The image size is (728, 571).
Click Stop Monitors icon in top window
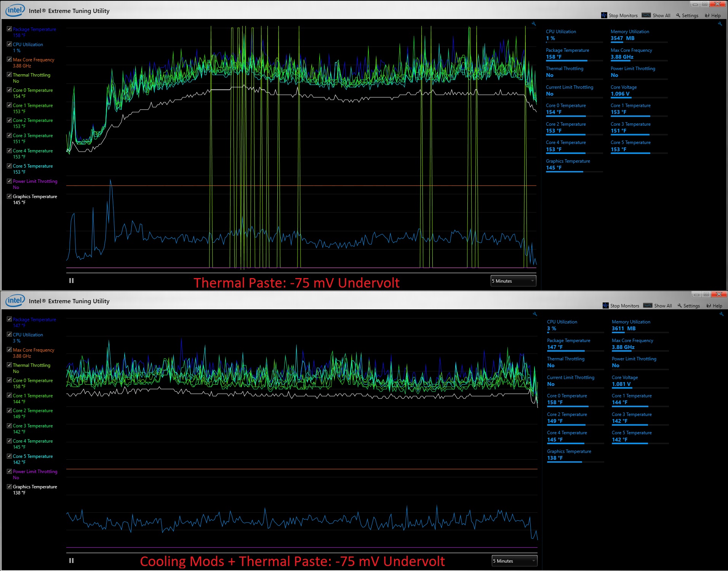coord(604,15)
